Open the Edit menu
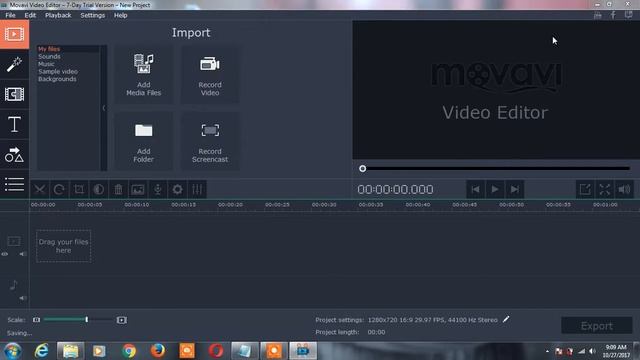 point(30,15)
